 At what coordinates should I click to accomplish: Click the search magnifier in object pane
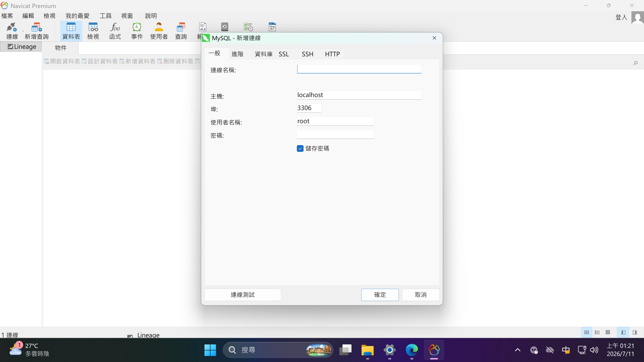click(x=635, y=63)
